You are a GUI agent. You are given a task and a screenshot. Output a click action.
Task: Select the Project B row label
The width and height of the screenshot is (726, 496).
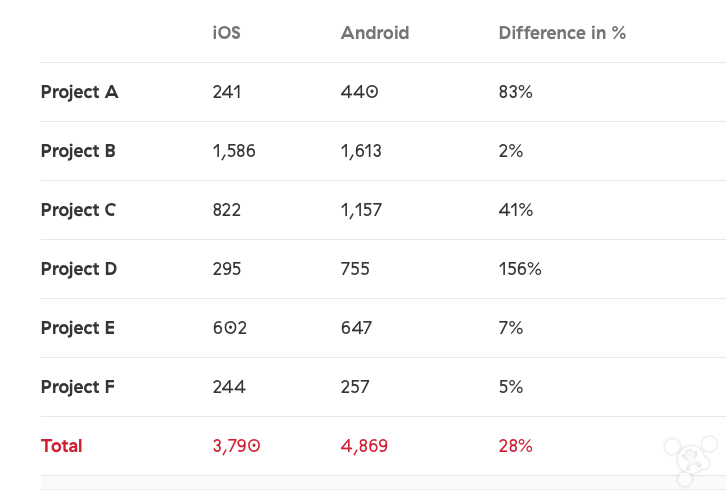coord(78,151)
